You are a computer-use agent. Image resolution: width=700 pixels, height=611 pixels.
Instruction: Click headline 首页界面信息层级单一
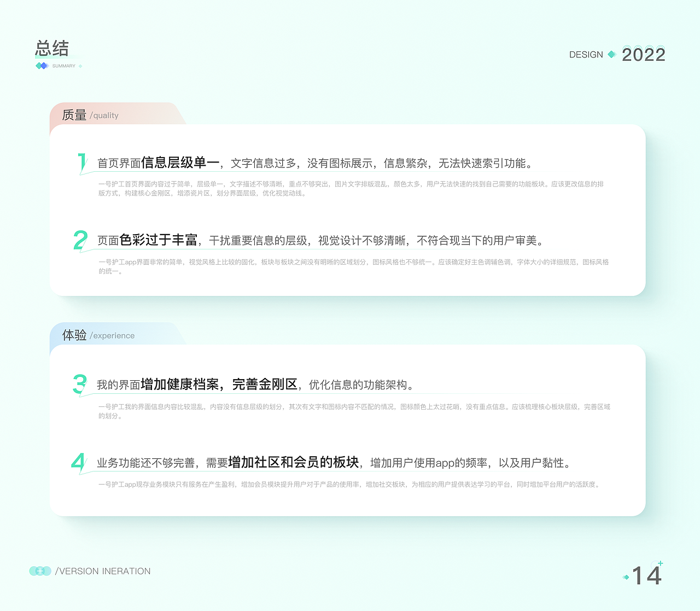(x=159, y=162)
